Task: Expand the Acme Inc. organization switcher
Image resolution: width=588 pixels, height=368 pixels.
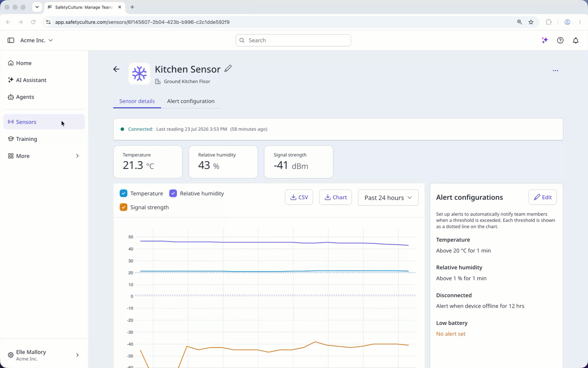Action: click(36, 40)
